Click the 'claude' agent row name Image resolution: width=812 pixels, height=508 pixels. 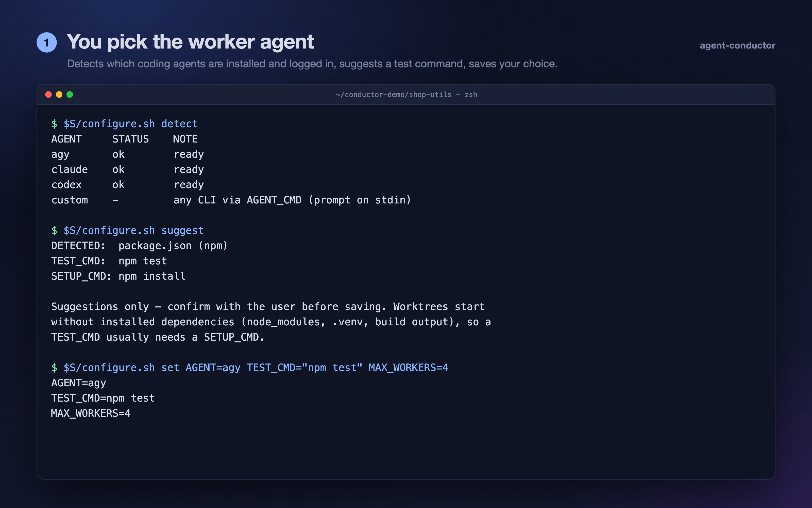(70, 170)
